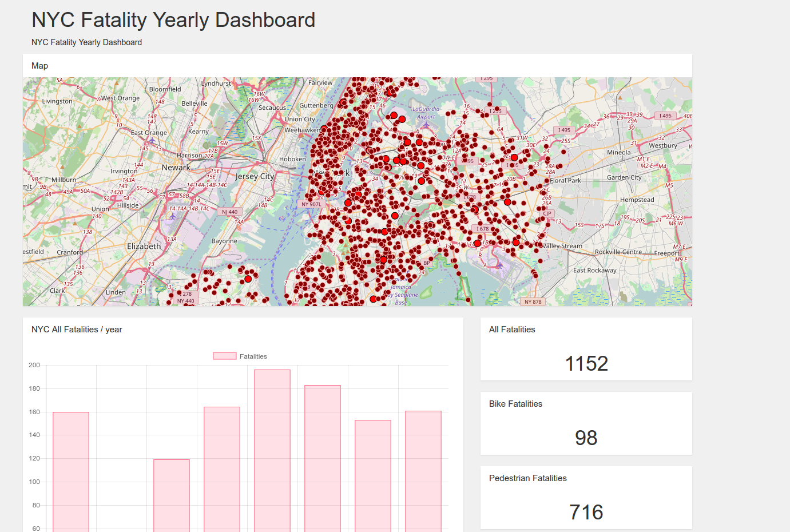This screenshot has width=790, height=532.
Task: Click the pink Fatalities legend swatch
Action: (x=225, y=356)
